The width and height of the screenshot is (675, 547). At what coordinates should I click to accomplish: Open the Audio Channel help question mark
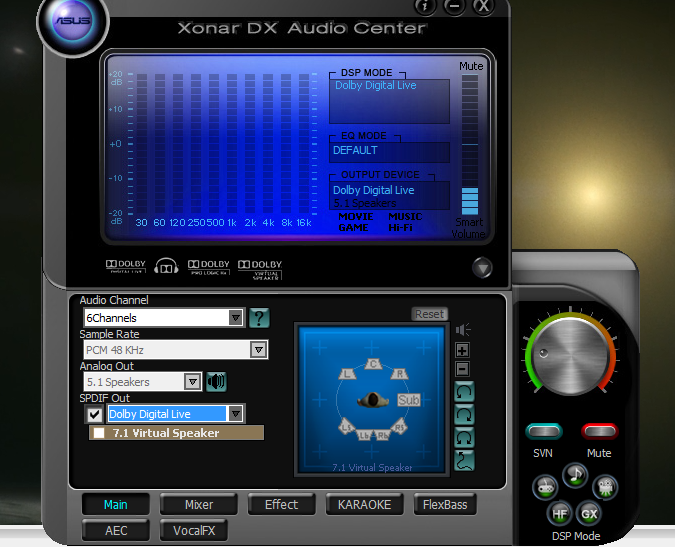pos(259,318)
